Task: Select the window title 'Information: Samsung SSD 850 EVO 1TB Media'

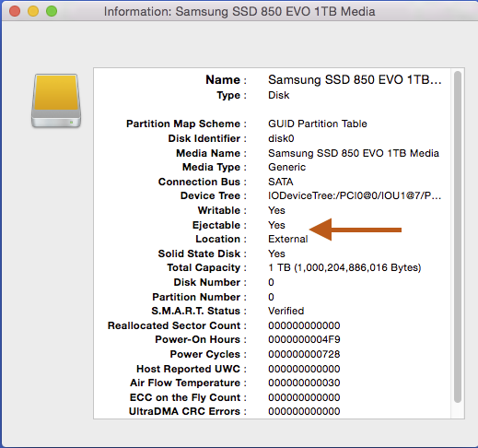Action: tap(239, 12)
